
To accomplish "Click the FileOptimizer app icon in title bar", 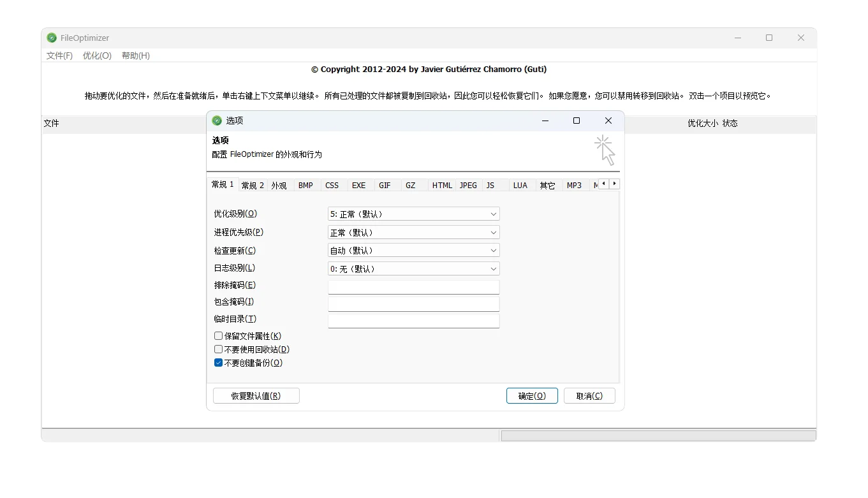I will pos(52,38).
